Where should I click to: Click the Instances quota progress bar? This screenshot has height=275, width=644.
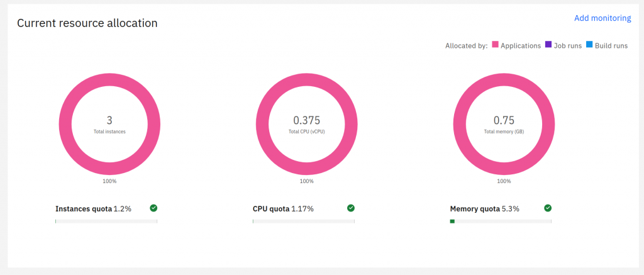[106, 222]
